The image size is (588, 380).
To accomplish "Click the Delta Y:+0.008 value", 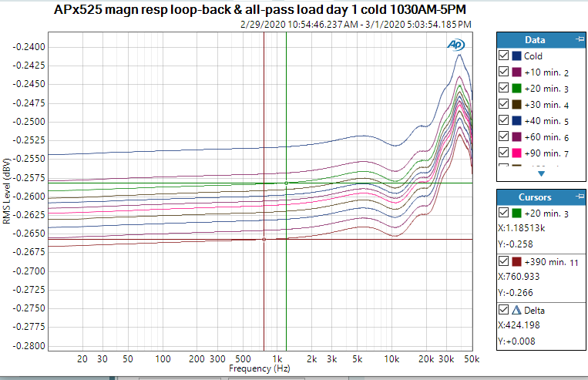I will (x=516, y=341).
